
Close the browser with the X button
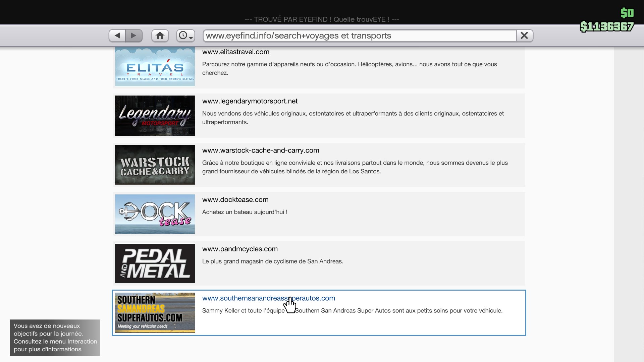524,36
